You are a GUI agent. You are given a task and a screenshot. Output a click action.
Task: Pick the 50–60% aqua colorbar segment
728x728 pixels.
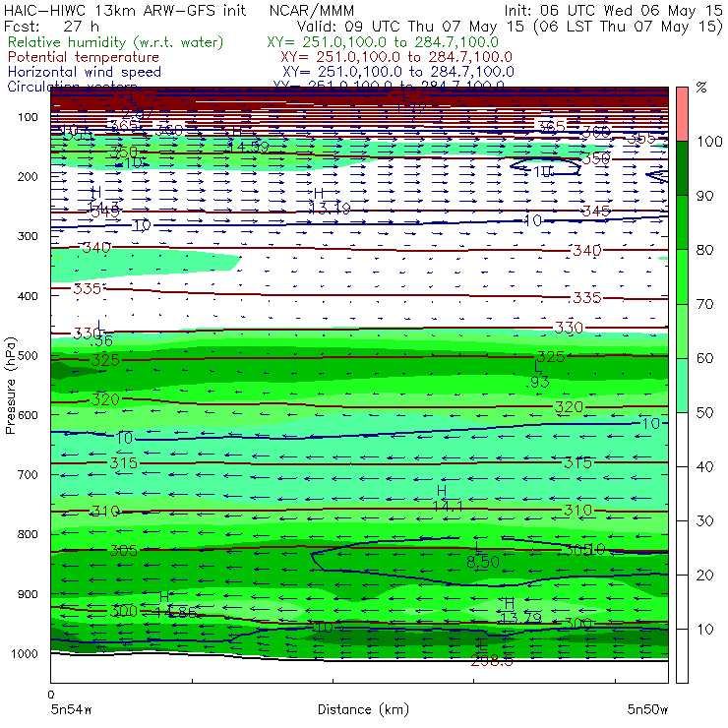coord(682,386)
